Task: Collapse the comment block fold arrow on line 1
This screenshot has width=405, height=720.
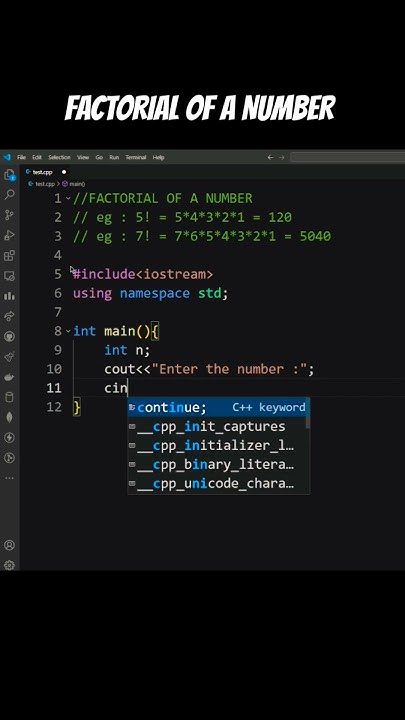Action: coord(68,198)
